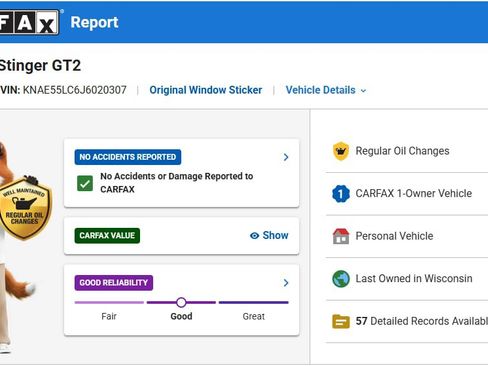Select the CARFAX 1-Owner Vehicle text
This screenshot has width=488, height=366.
pyautogui.click(x=414, y=193)
